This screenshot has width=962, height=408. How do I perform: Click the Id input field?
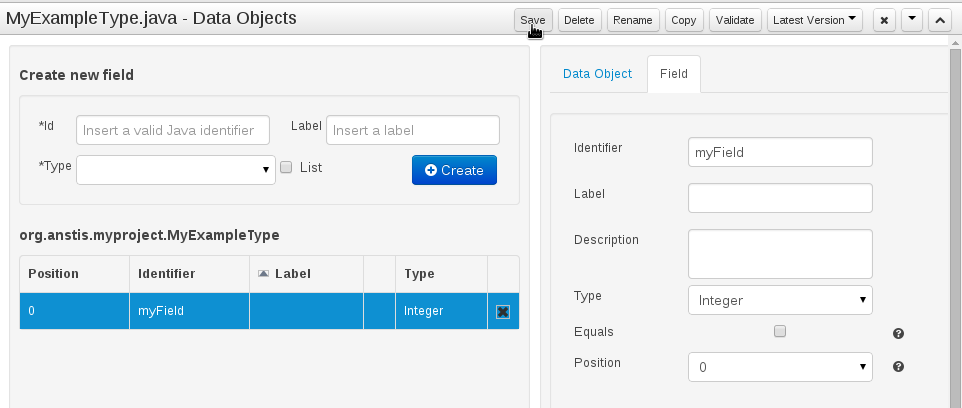click(173, 130)
